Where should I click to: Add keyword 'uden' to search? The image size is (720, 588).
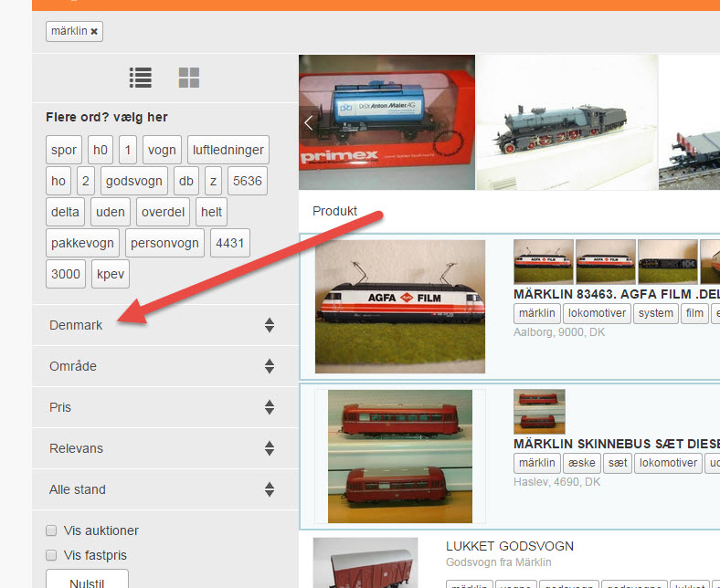[x=111, y=212]
